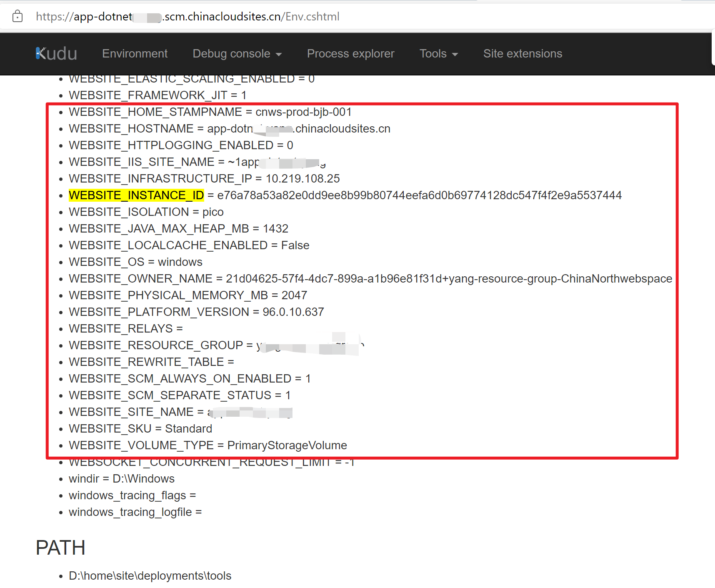Click the long WEBSITE_INSTANCE_ID hash value
715x588 pixels.
419,195
